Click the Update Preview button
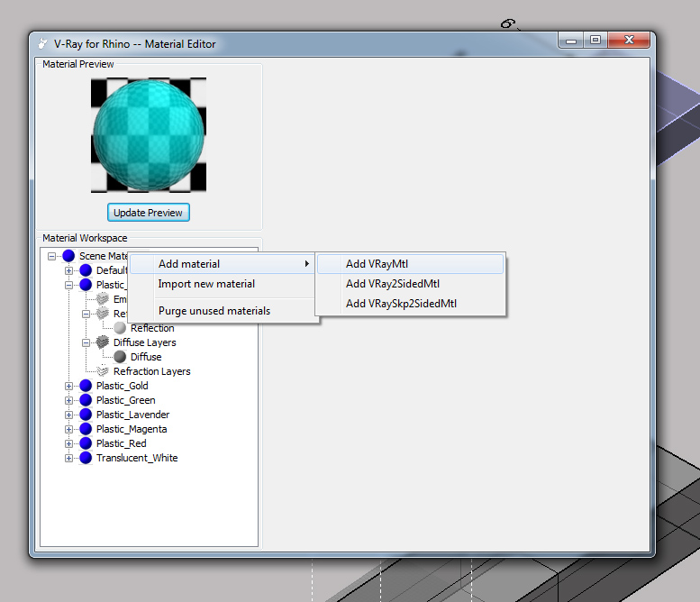700x602 pixels. (x=149, y=213)
